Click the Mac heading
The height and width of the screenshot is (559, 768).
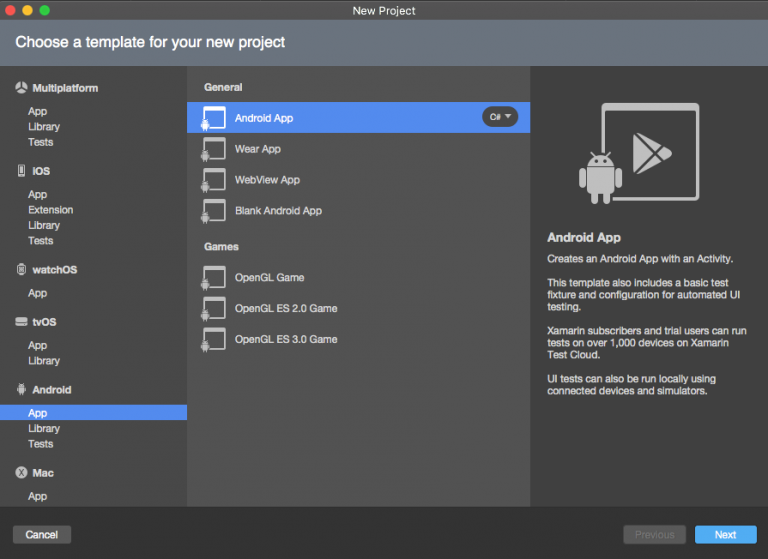(x=43, y=473)
